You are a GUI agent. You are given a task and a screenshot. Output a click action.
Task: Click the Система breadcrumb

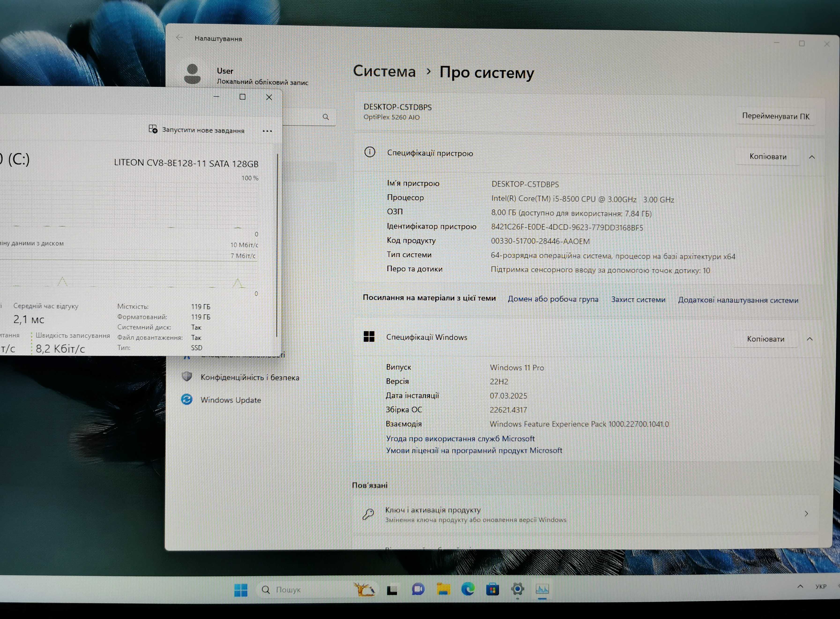384,71
